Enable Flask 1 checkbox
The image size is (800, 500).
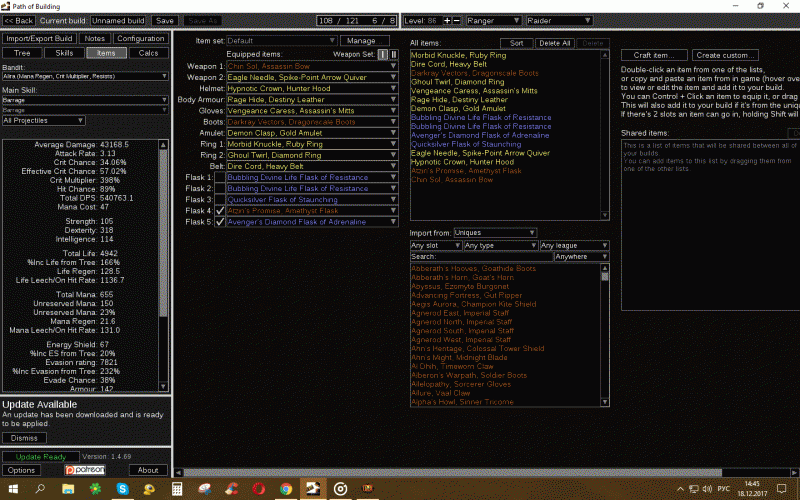pos(220,177)
